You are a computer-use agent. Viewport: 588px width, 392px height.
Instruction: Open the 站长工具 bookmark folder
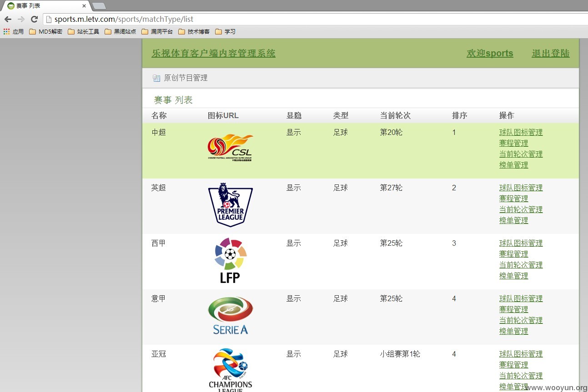coord(84,32)
